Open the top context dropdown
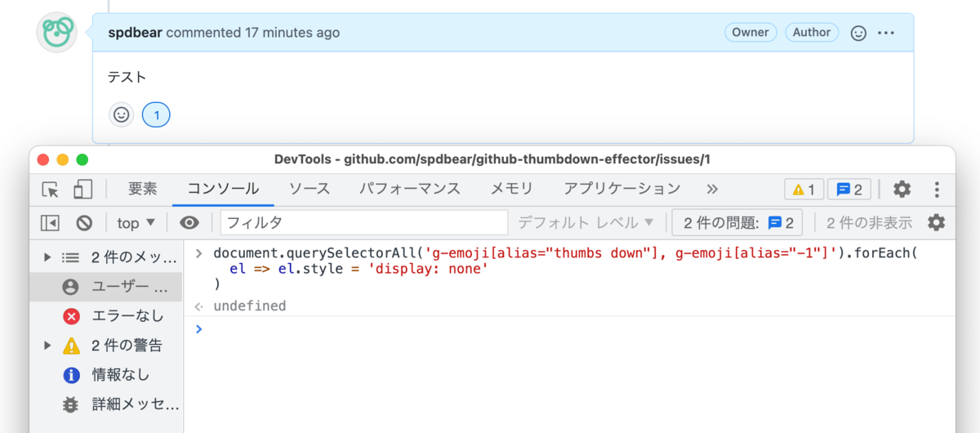Viewport: 980px width, 433px height. (136, 222)
